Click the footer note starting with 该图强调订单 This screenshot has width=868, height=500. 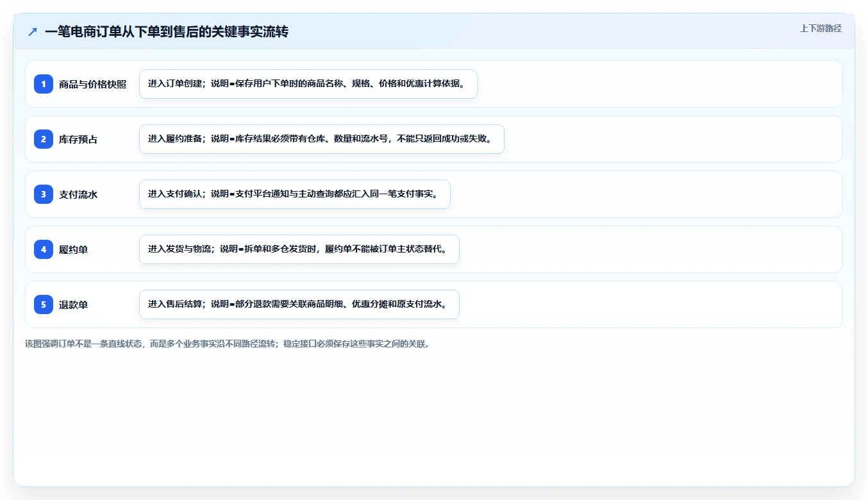click(227, 344)
